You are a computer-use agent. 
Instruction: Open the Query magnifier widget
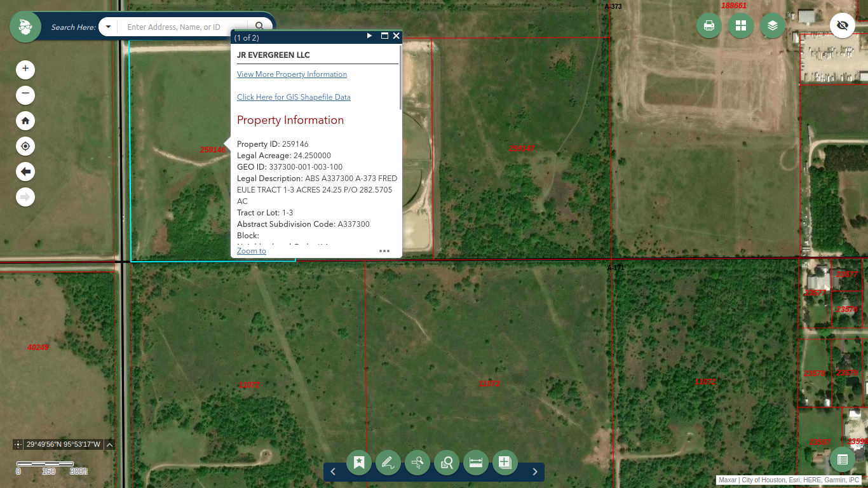click(x=447, y=463)
